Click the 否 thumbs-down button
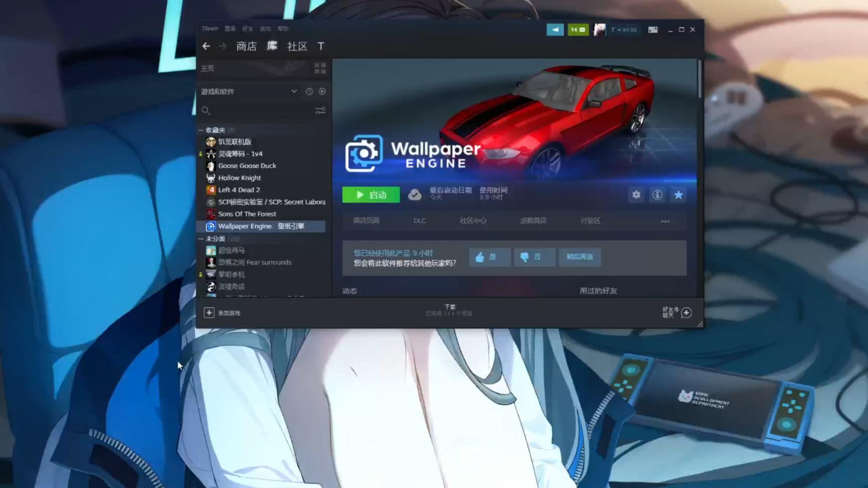 click(534, 257)
